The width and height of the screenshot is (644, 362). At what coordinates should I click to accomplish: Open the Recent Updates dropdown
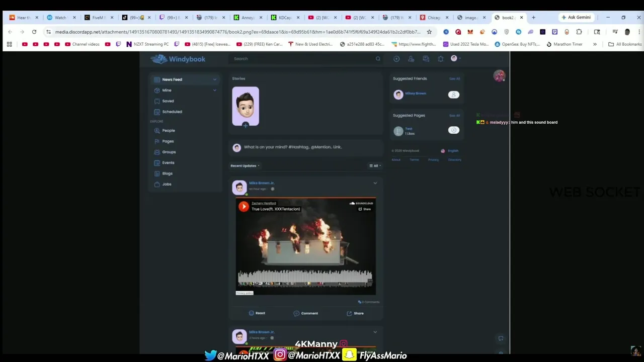coord(245,166)
